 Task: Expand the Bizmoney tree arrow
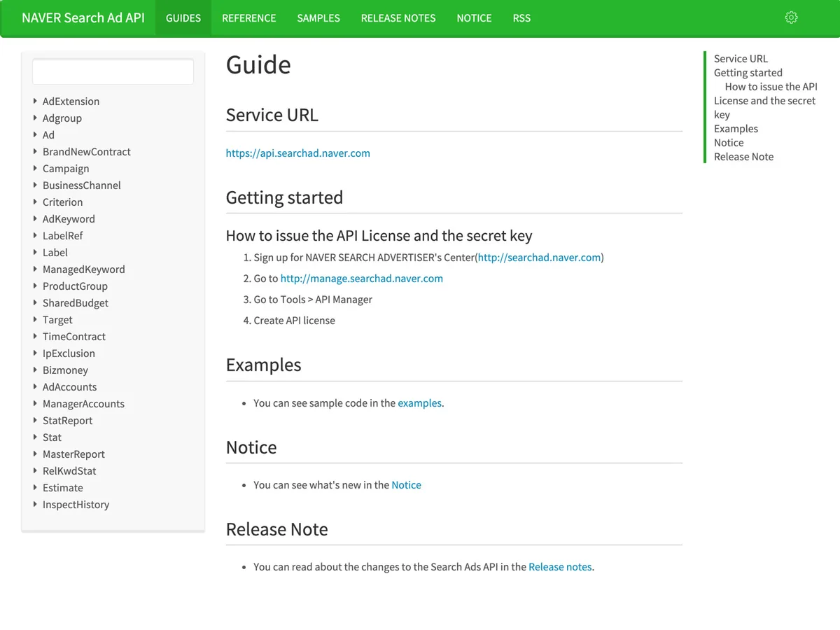click(35, 370)
